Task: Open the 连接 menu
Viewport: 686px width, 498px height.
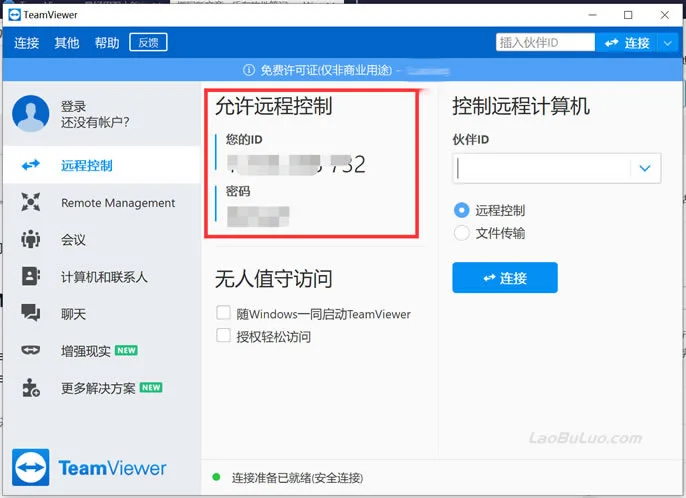Action: (27, 43)
